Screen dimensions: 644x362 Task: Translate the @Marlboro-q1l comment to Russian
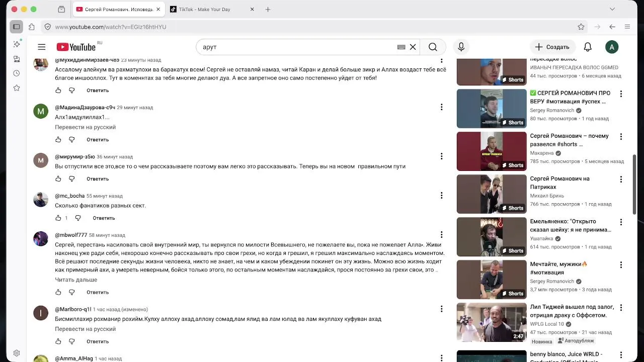(x=86, y=329)
